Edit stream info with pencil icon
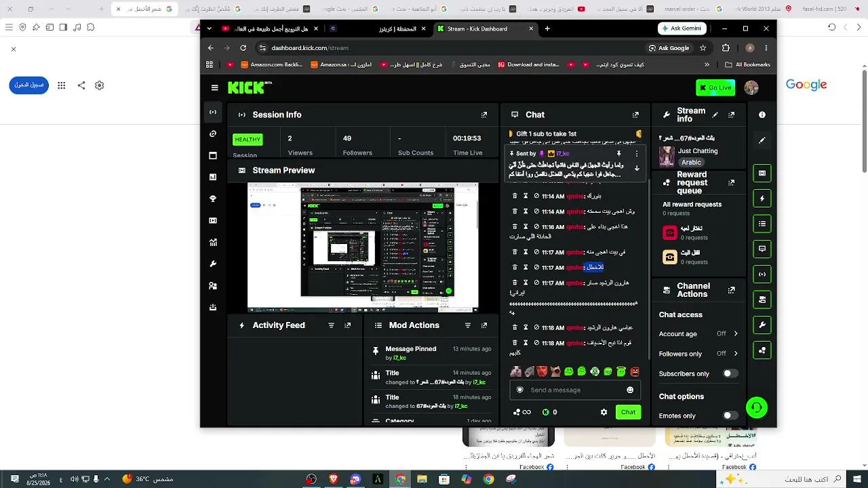The height and width of the screenshot is (488, 868). pyautogui.click(x=715, y=115)
